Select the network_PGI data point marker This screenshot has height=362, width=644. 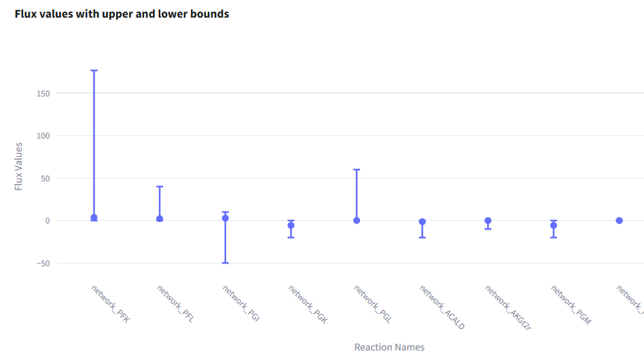[226, 218]
